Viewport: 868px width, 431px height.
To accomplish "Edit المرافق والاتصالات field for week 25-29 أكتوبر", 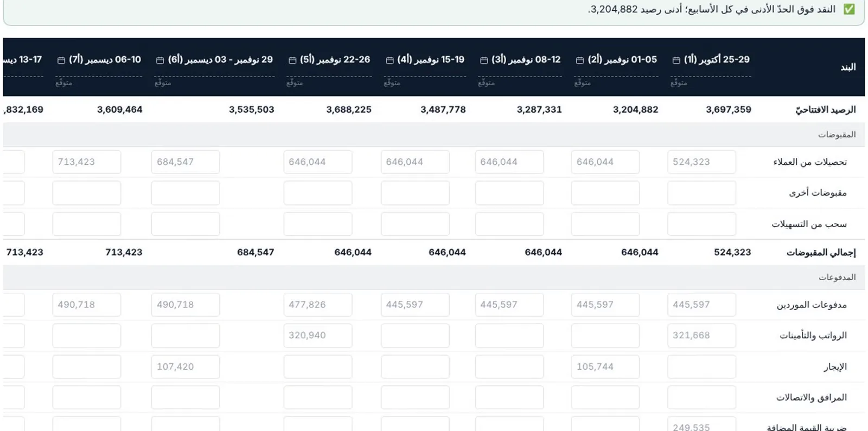I will (701, 397).
